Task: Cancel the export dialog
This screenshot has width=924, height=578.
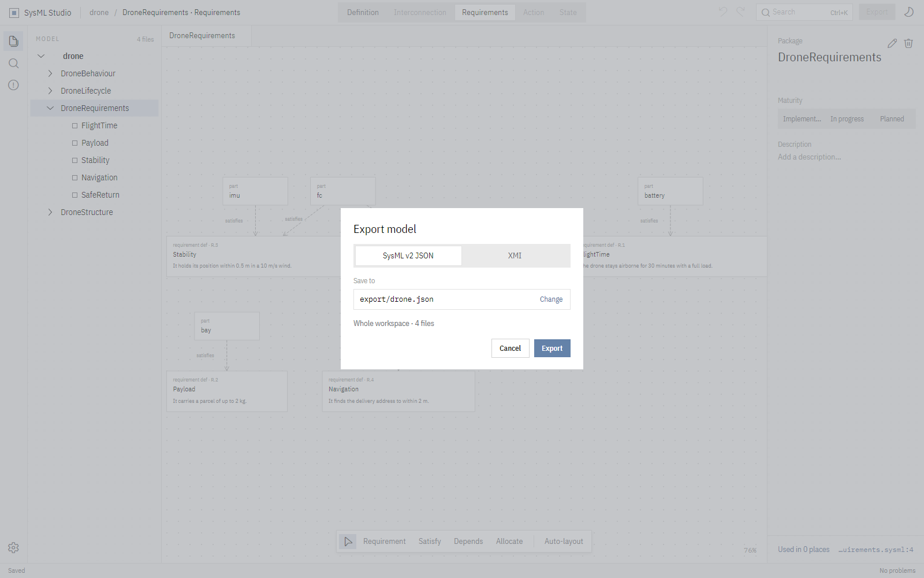Action: coord(511,349)
